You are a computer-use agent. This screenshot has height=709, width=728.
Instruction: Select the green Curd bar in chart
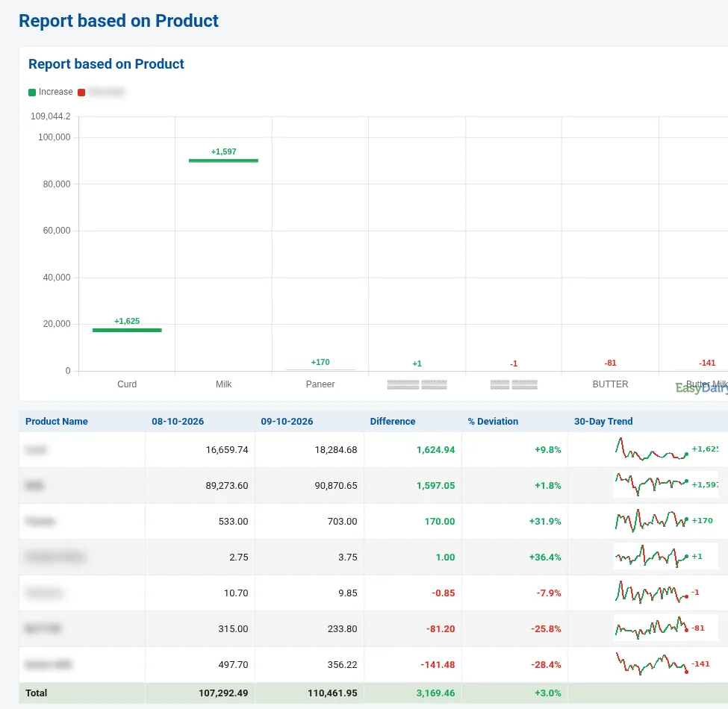tap(127, 330)
